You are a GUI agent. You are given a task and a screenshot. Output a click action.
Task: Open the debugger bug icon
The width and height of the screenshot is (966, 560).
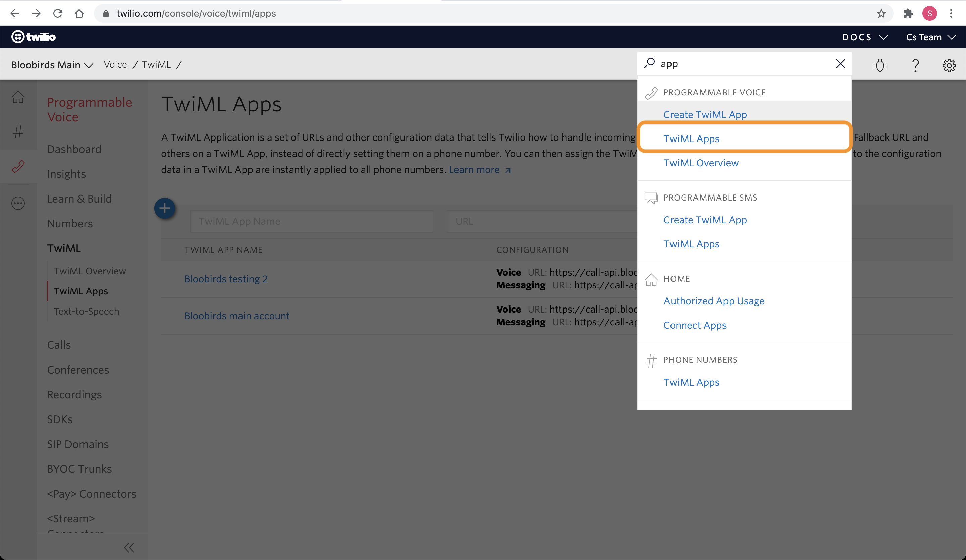coord(880,65)
